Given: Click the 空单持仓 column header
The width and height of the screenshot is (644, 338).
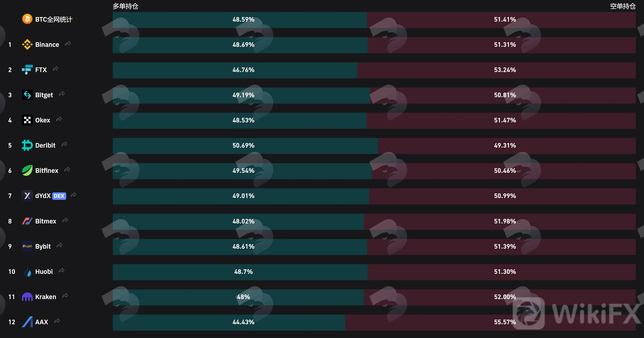Looking at the screenshot, I should pyautogui.click(x=623, y=6).
